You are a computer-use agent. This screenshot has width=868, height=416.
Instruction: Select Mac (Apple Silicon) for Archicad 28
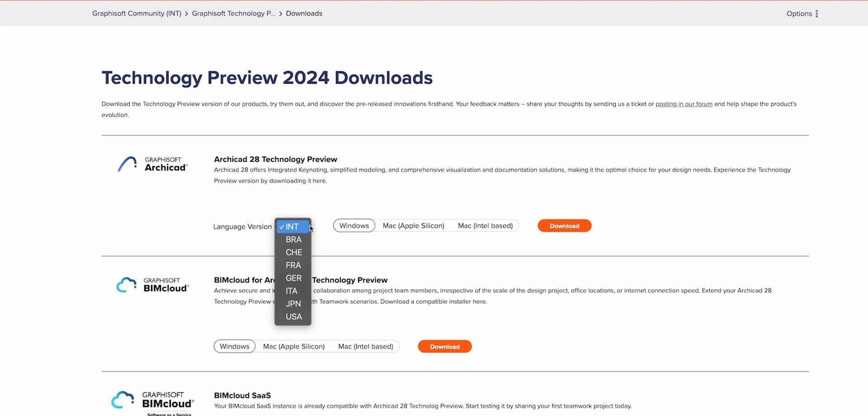pyautogui.click(x=413, y=226)
